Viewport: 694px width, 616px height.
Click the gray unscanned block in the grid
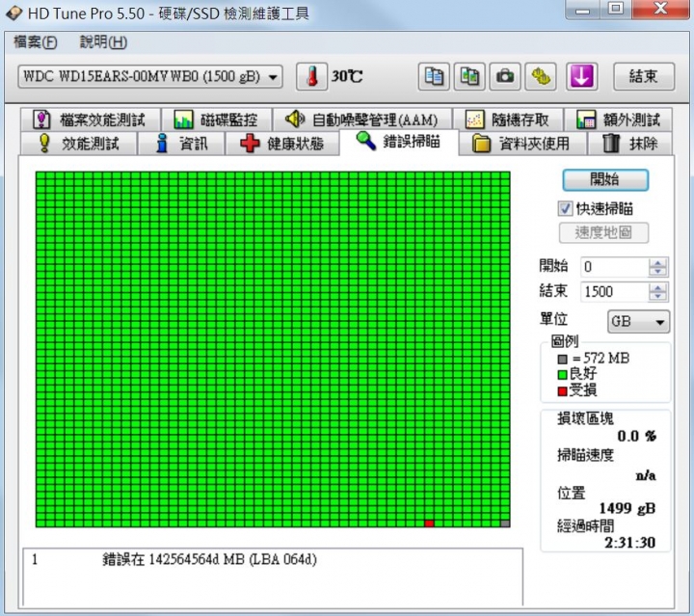505,523
